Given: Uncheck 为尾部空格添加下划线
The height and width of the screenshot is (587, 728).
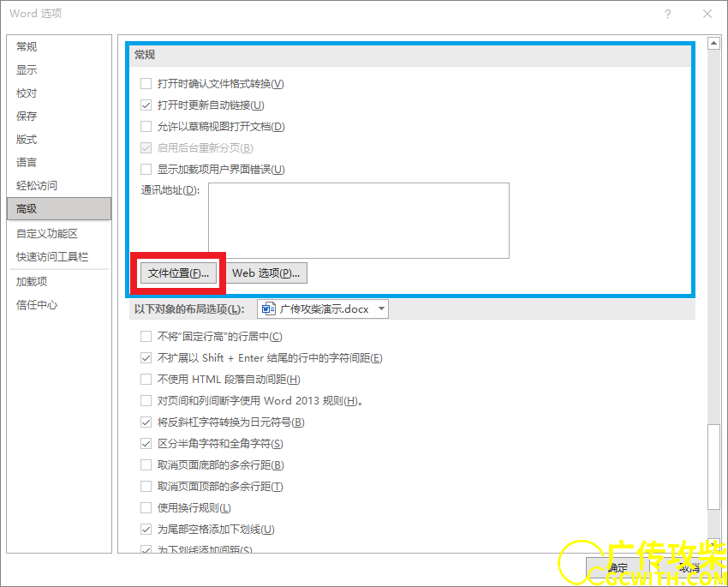Looking at the screenshot, I should (146, 529).
